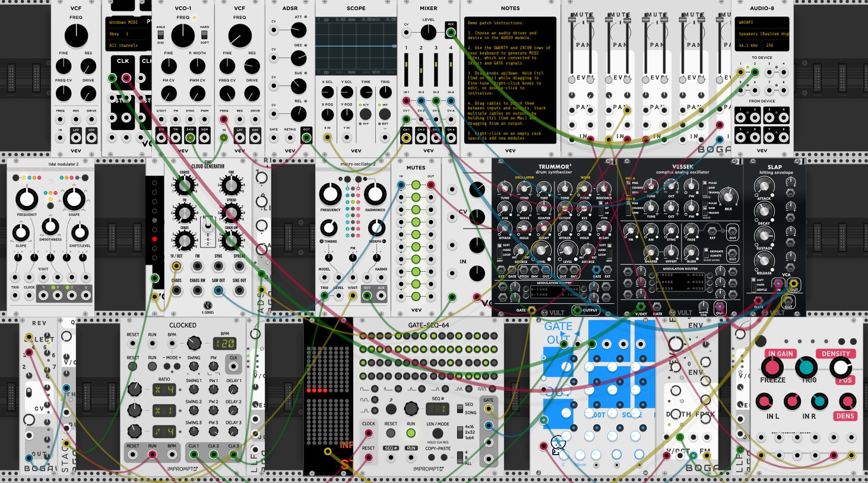This screenshot has width=868, height=483.
Task: Click the Clocked CLK 1 output jack
Action: click(x=194, y=455)
